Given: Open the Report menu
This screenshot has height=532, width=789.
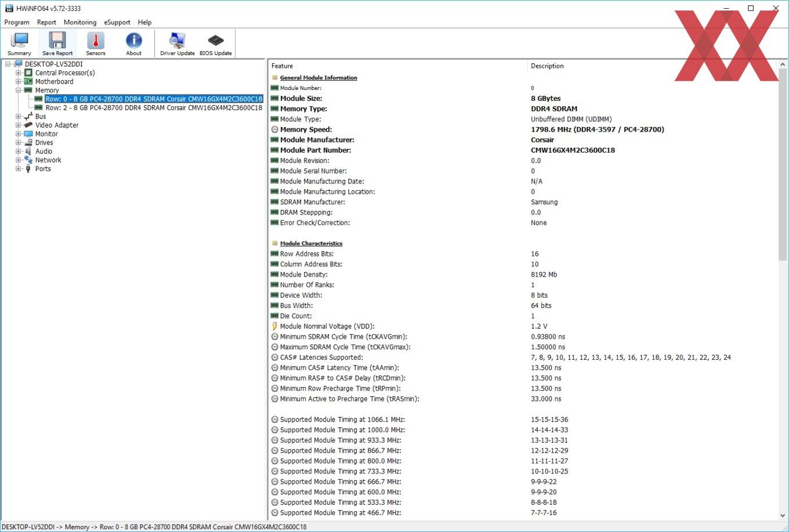Looking at the screenshot, I should tap(46, 22).
